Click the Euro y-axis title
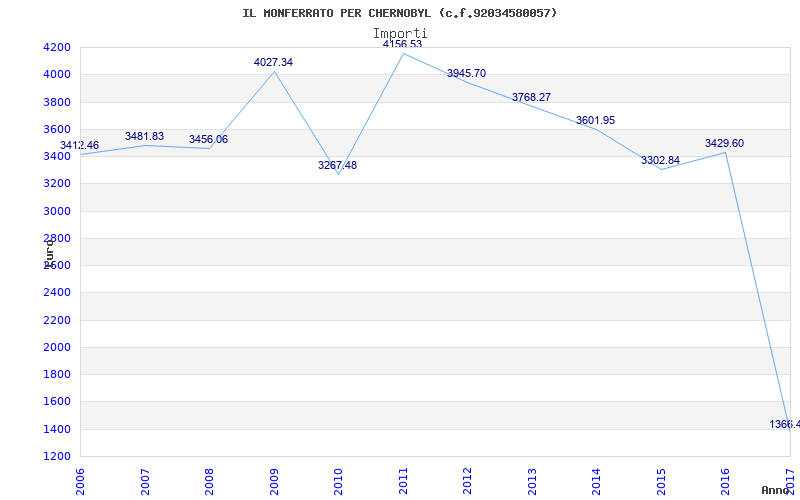This screenshot has height=500, width=800. point(49,253)
